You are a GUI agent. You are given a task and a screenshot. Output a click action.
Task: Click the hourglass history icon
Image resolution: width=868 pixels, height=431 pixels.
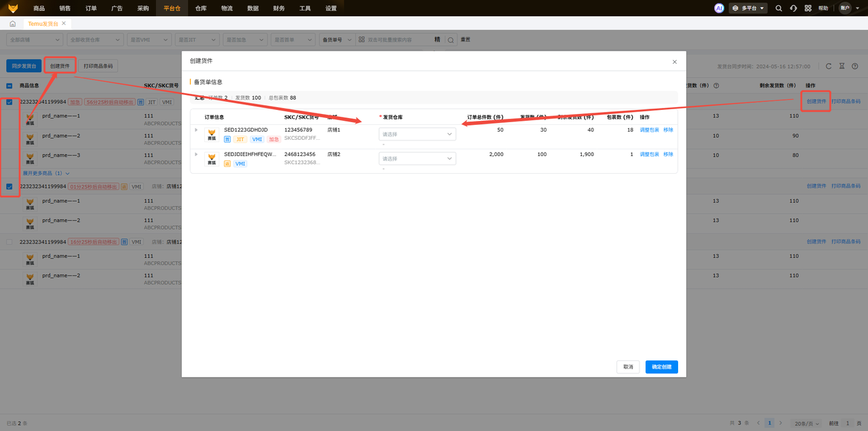[842, 66]
